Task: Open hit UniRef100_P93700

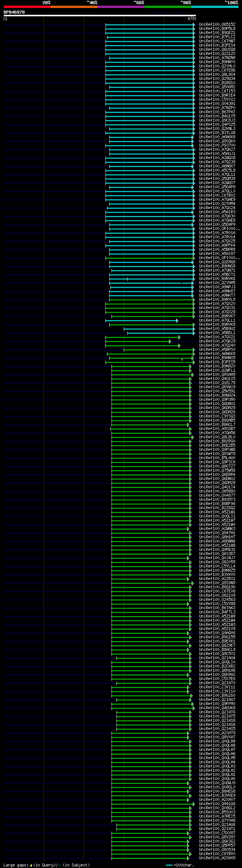Action: click(x=217, y=145)
